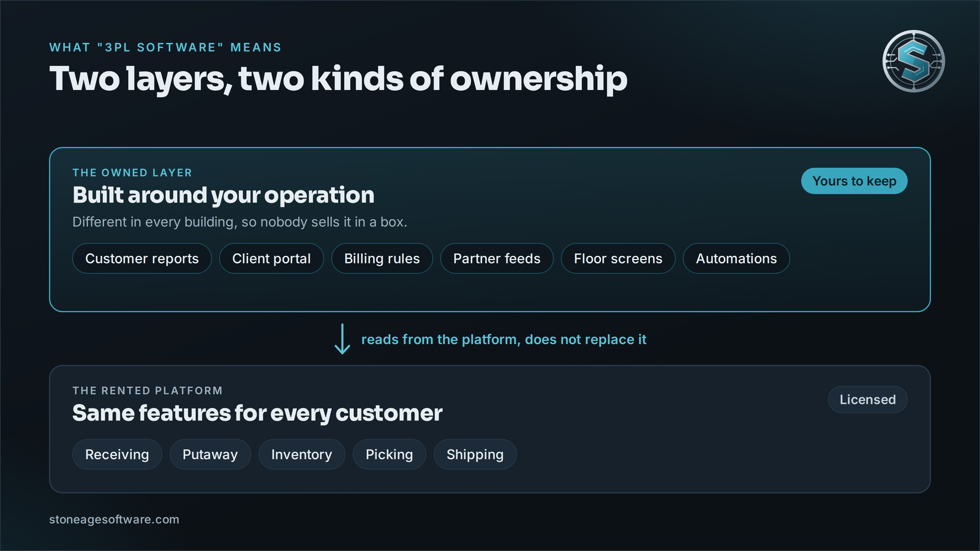980x551 pixels.
Task: Click the Putaway pill
Action: pos(210,454)
